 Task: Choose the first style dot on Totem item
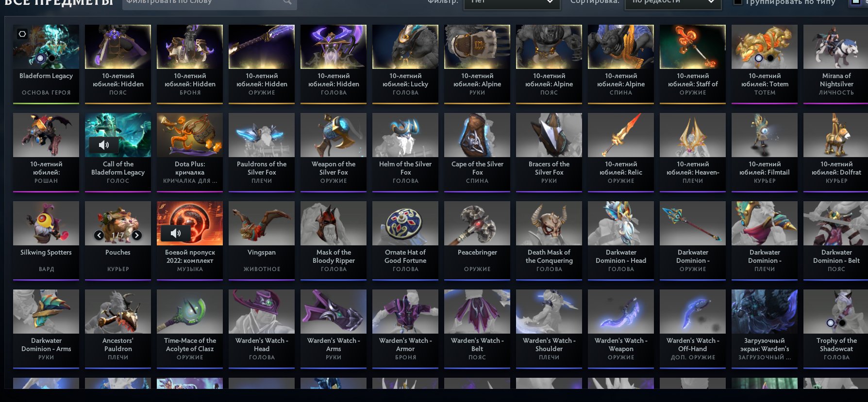click(x=759, y=58)
